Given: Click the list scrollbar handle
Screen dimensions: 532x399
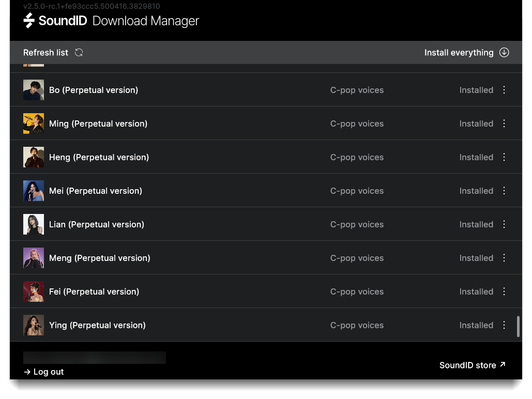Looking at the screenshot, I should (518, 327).
